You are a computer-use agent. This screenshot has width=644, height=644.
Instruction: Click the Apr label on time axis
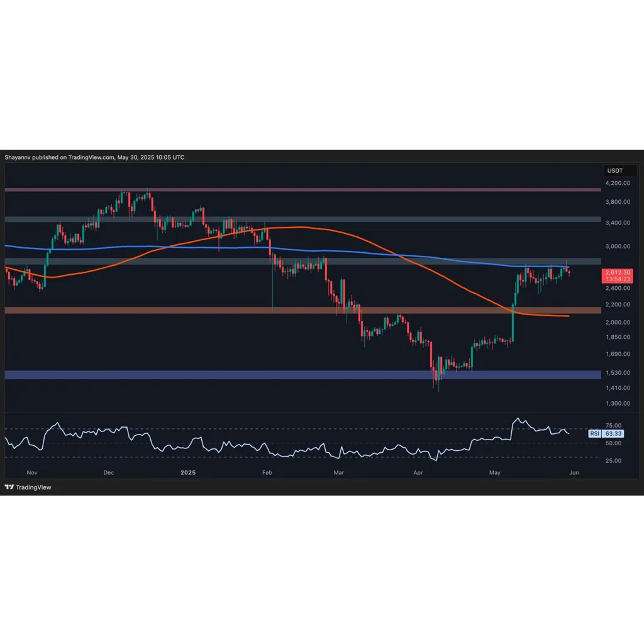pyautogui.click(x=418, y=473)
